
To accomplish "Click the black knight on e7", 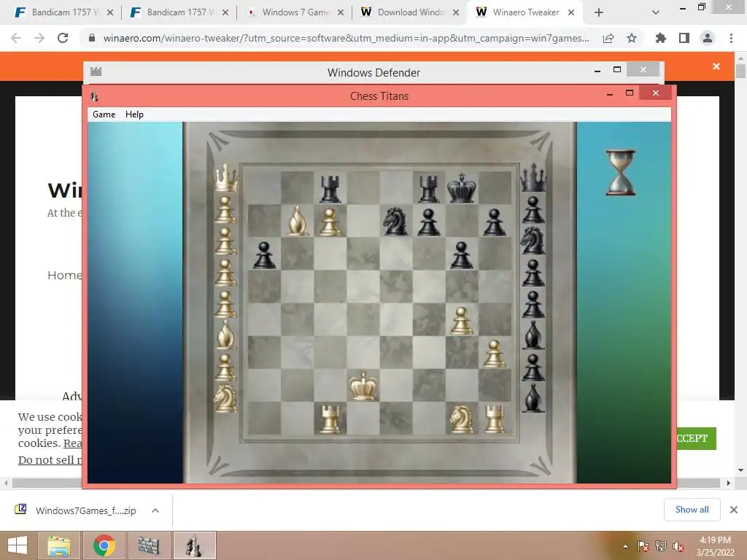I will click(x=396, y=222).
